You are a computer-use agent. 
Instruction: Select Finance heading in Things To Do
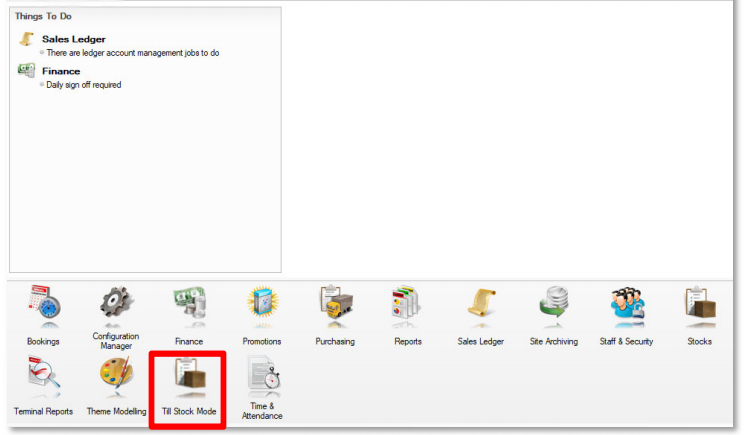point(61,71)
